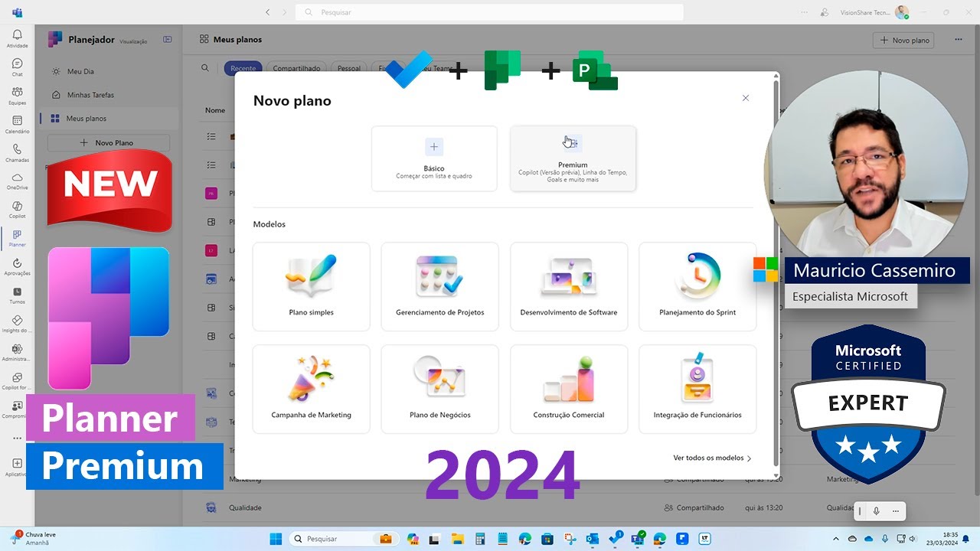Select the Pessoal filter tab
This screenshot has width=980, height=551.
pos(349,68)
